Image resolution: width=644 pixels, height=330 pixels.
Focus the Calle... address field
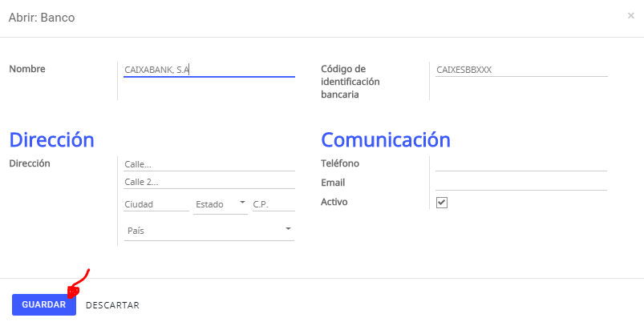(209, 164)
